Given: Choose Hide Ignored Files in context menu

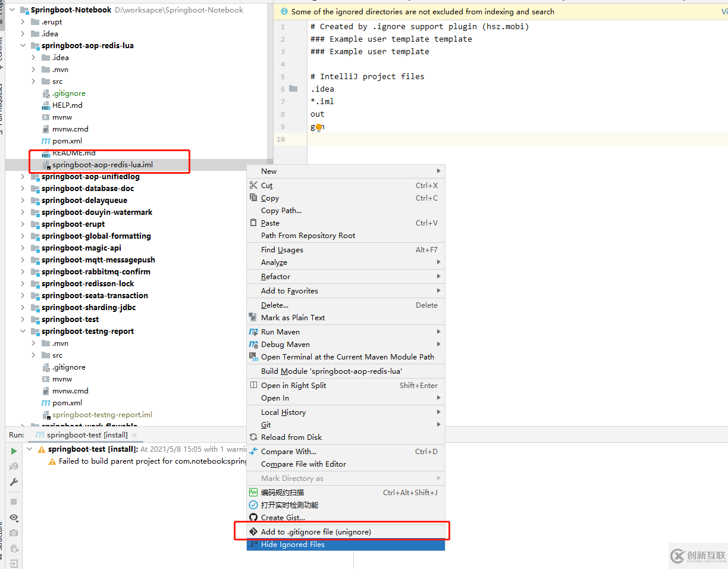Looking at the screenshot, I should (x=346, y=545).
